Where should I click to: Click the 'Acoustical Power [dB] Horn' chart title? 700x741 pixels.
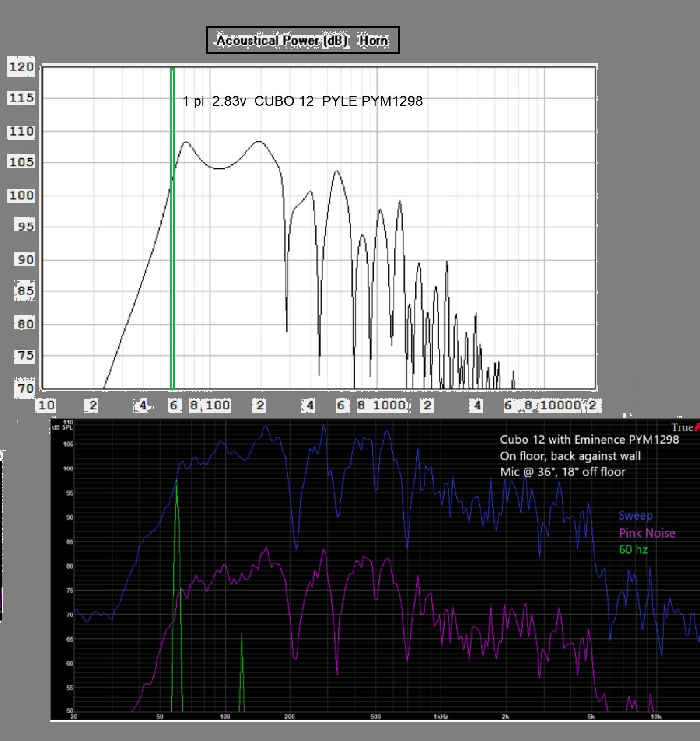(303, 40)
